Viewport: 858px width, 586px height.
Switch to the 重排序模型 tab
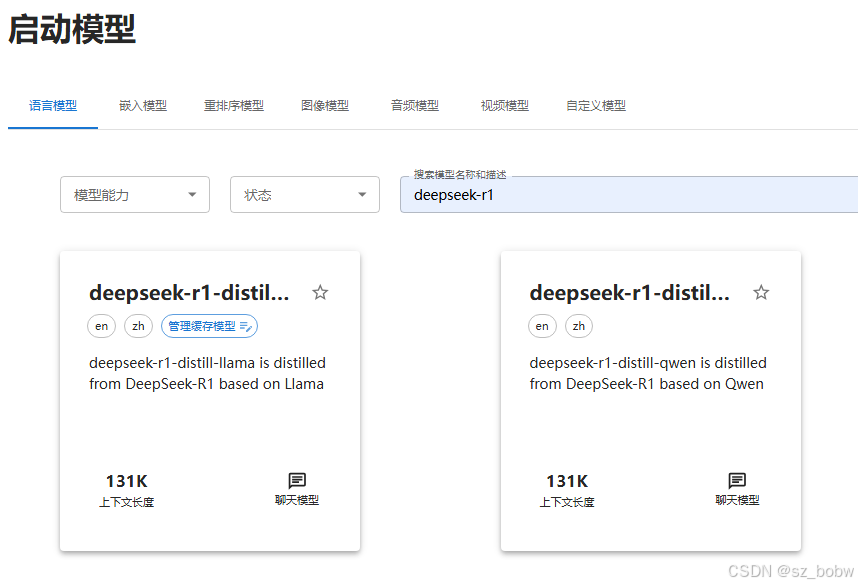click(x=234, y=106)
